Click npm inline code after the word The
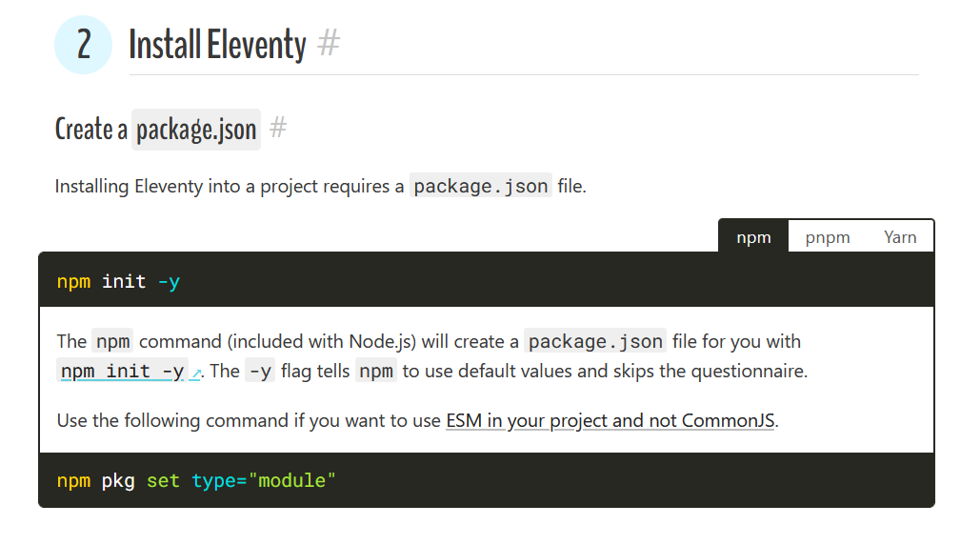Image resolution: width=980 pixels, height=545 pixels. click(x=112, y=341)
